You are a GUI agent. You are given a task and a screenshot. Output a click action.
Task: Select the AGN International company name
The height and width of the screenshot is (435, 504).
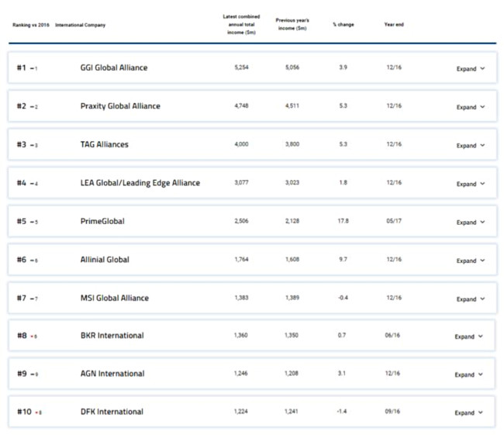pos(112,373)
